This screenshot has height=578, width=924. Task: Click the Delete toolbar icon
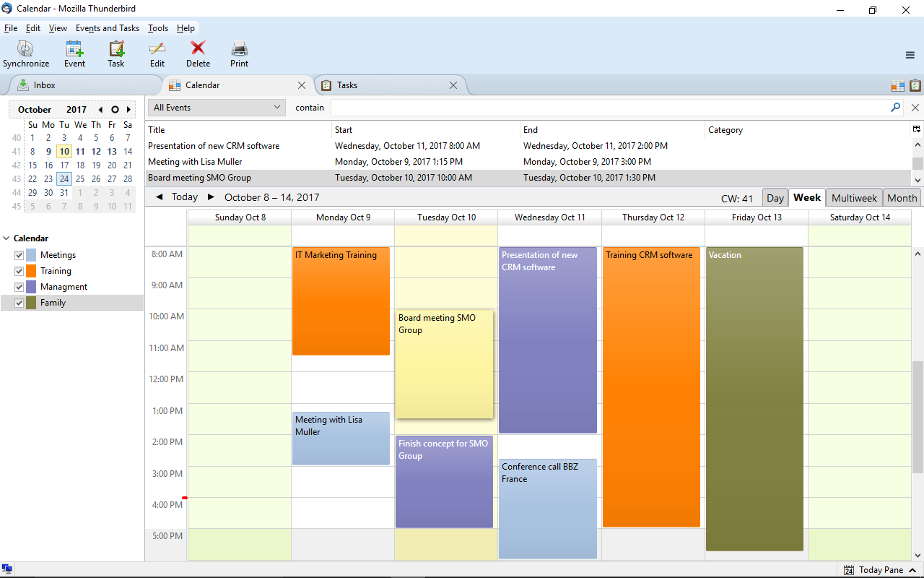coord(198,48)
